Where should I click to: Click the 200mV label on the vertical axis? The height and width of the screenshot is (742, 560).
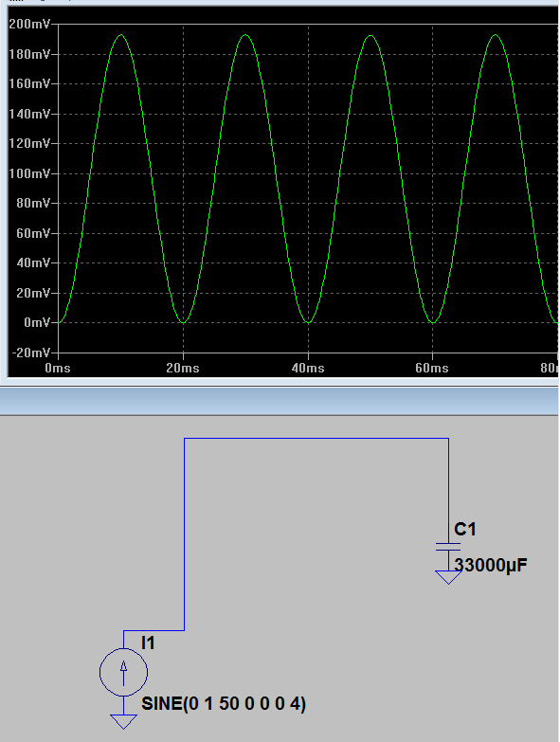28,24
